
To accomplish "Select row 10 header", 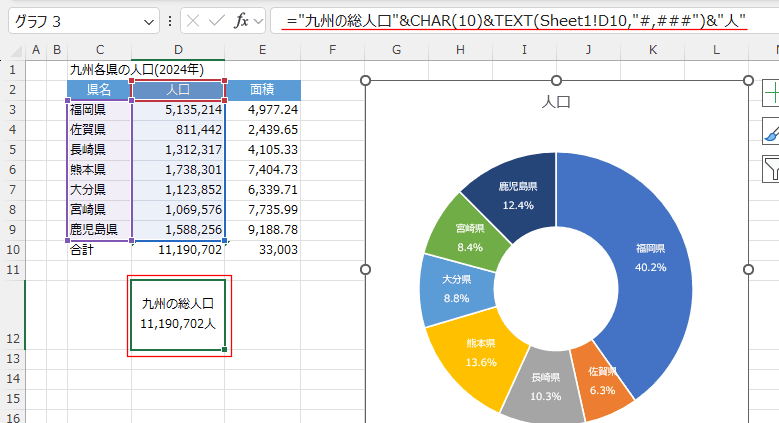I will (x=13, y=250).
